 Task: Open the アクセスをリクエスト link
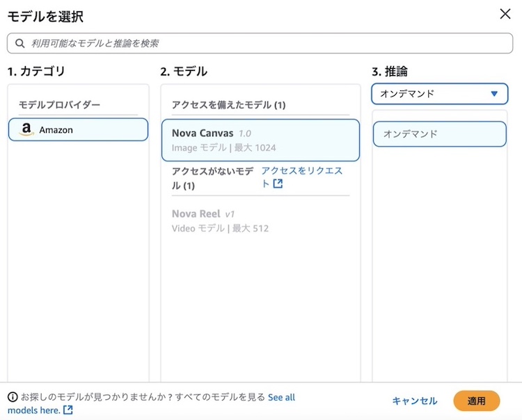pyautogui.click(x=301, y=177)
